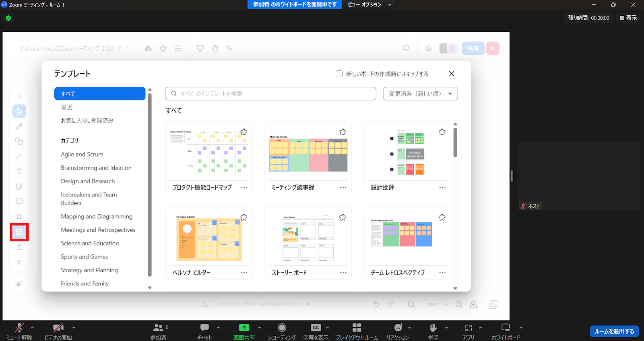Select the お気に入りに登録済み category

coord(87,121)
